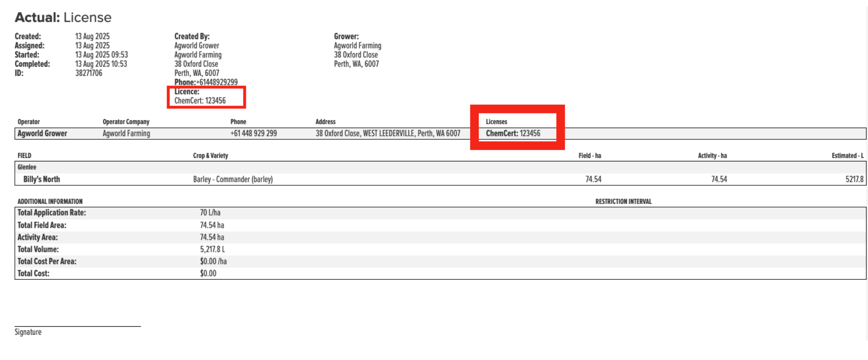Click the Total Cost value $0.00
868x360 pixels.
pyautogui.click(x=208, y=273)
